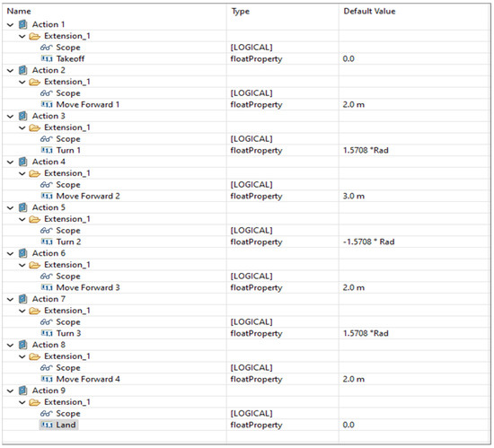Click the Action 5 block icon
The width and height of the screenshot is (494, 448).
coord(23,207)
